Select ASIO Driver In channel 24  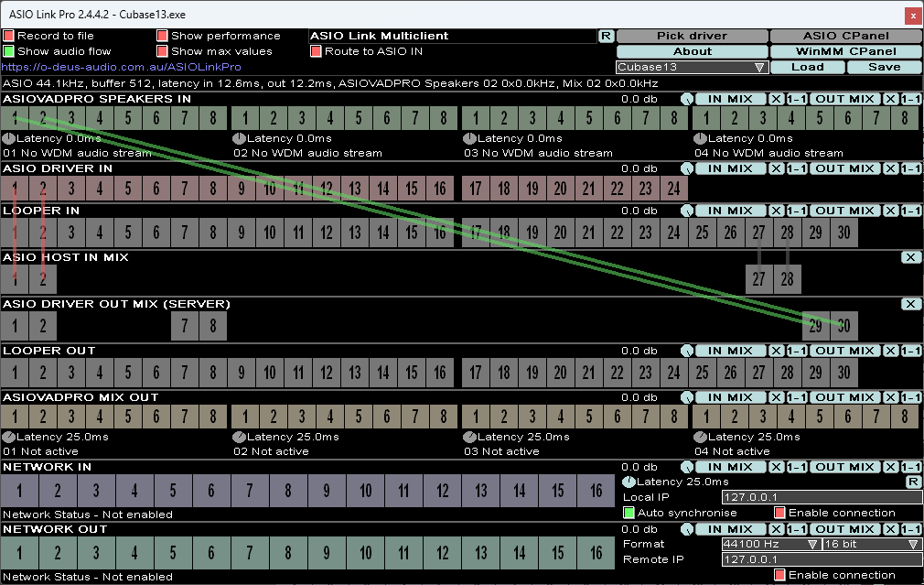673,189
